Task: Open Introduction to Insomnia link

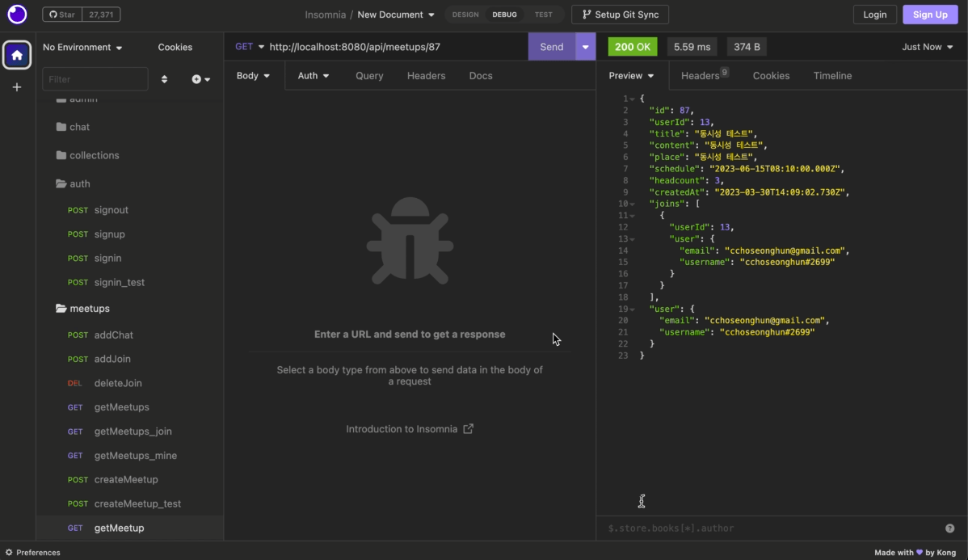Action: 410,428
